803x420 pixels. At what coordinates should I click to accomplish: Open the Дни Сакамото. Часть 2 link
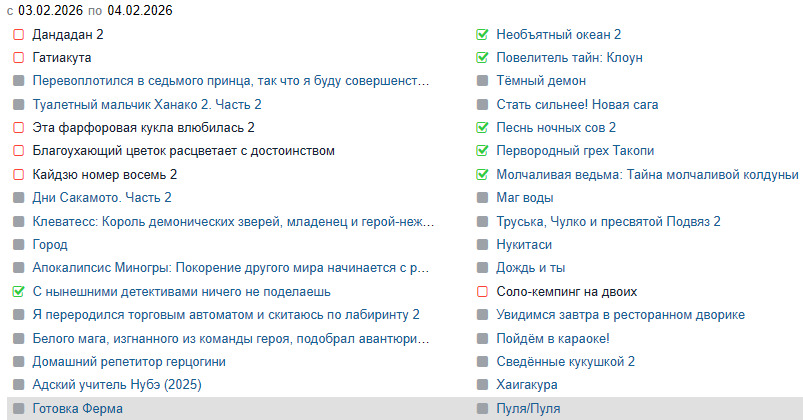click(x=102, y=198)
